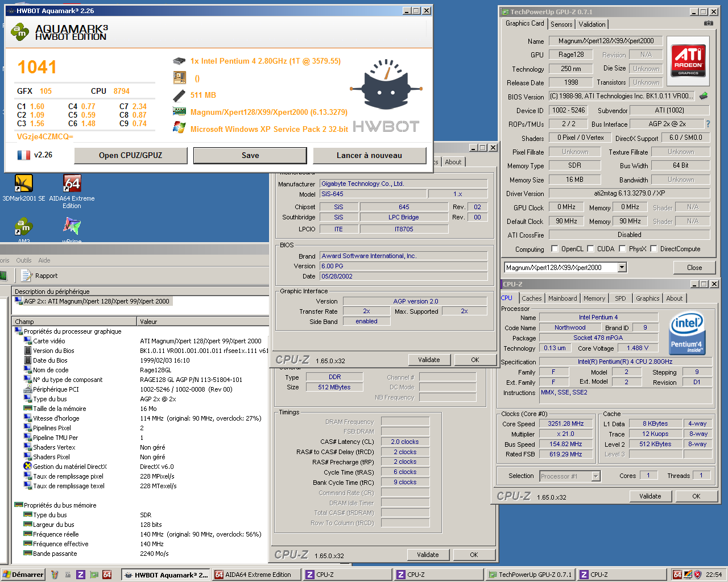Click the Lancer à nouveau button
728x582 pixels.
(x=369, y=155)
